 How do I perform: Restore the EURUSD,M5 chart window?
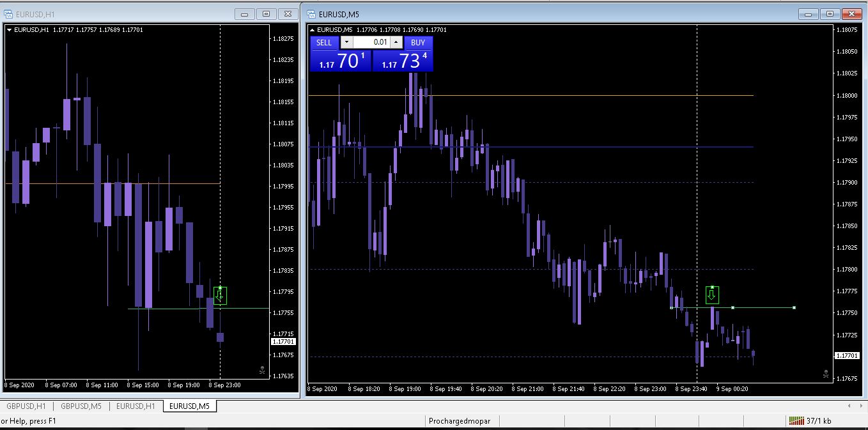pos(830,13)
